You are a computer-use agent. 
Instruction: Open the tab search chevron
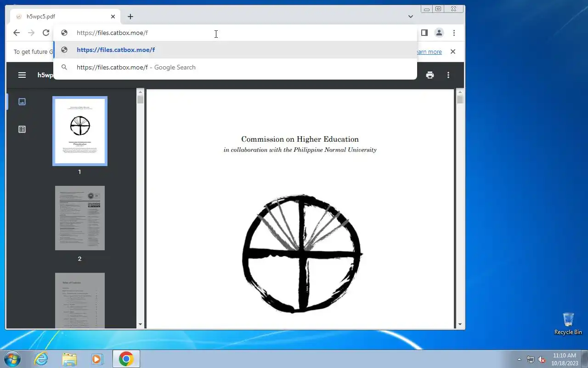pos(410,17)
